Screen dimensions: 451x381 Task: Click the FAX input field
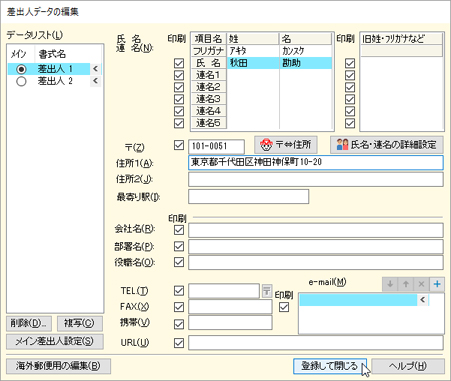(x=230, y=307)
